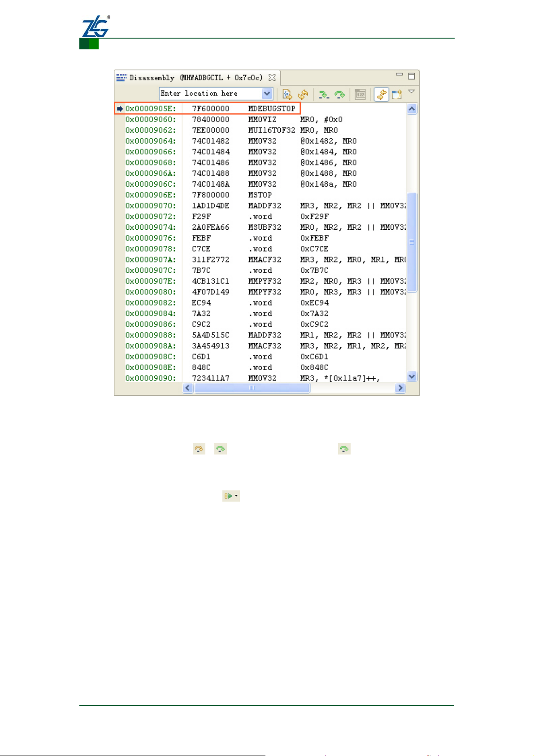Maximize the Disassembly view panel
The height and width of the screenshot is (756, 534).
pyautogui.click(x=412, y=76)
